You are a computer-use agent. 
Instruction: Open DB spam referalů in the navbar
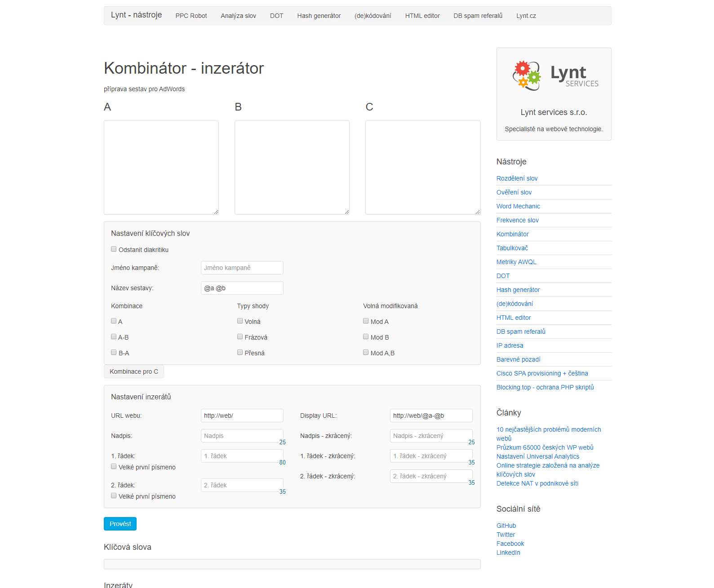click(478, 16)
